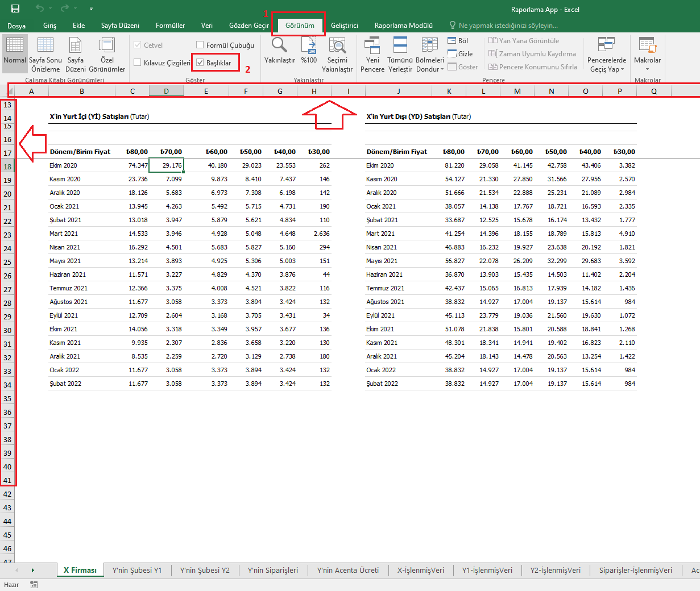The image size is (700, 591).
Task: Click the Tümünü Yerleştir icon
Action: coord(400,45)
